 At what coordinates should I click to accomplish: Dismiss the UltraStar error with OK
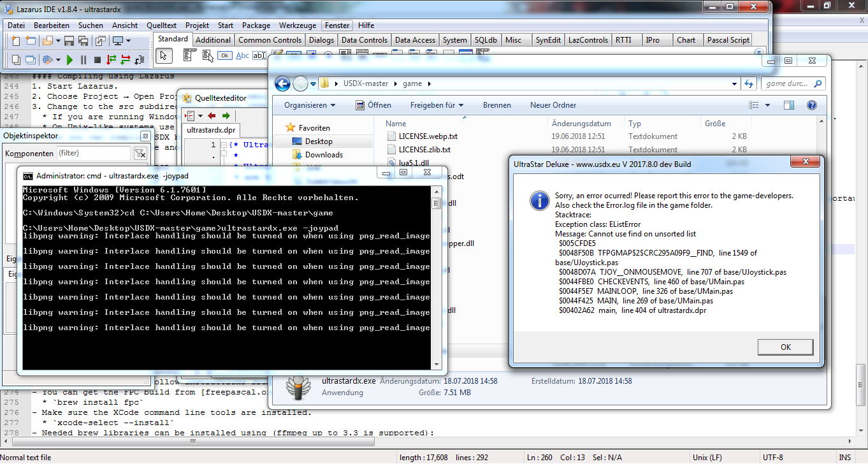tap(785, 347)
